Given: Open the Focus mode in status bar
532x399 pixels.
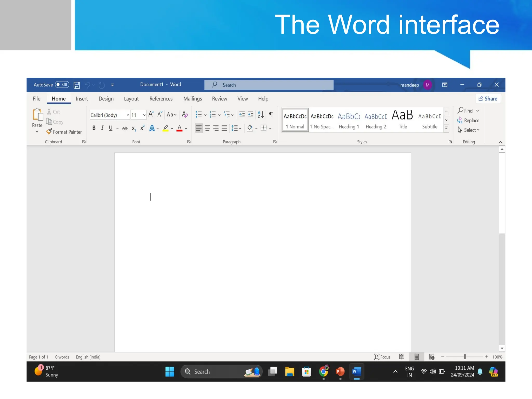Looking at the screenshot, I should click(382, 357).
